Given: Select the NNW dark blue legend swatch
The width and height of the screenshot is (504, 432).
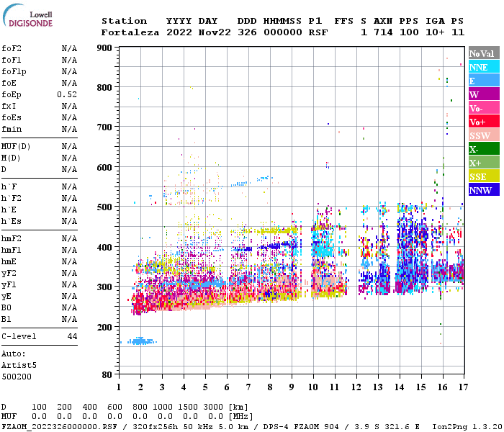Looking at the screenshot, I should (484, 189).
